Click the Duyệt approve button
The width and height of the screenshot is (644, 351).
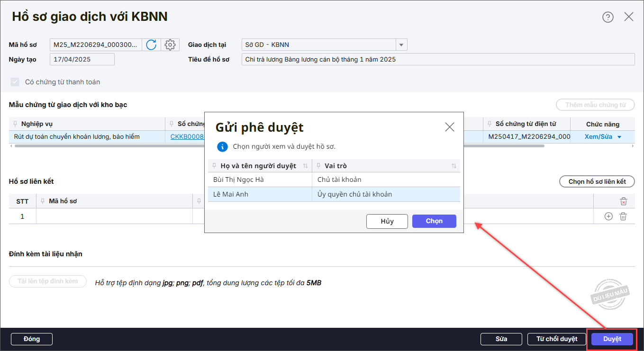pyautogui.click(x=612, y=339)
